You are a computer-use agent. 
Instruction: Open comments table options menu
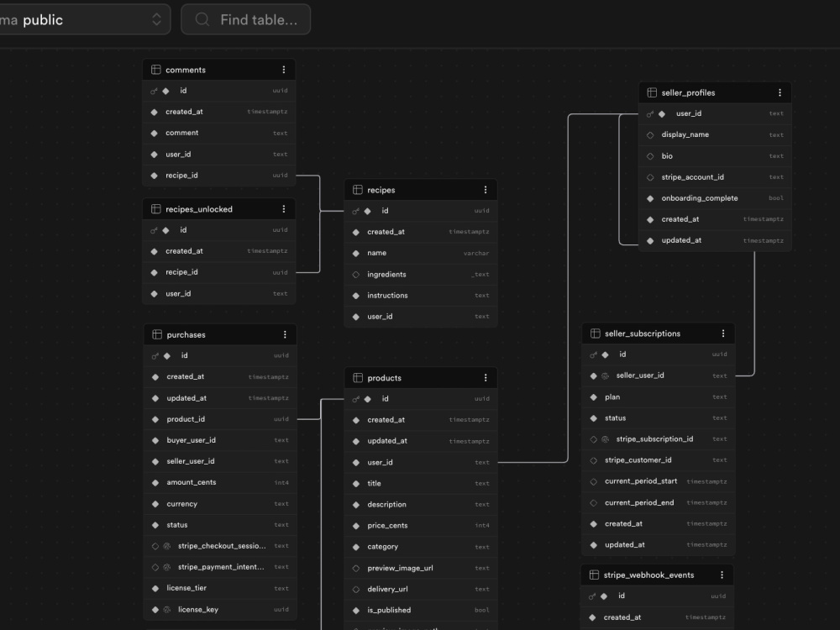click(x=284, y=70)
